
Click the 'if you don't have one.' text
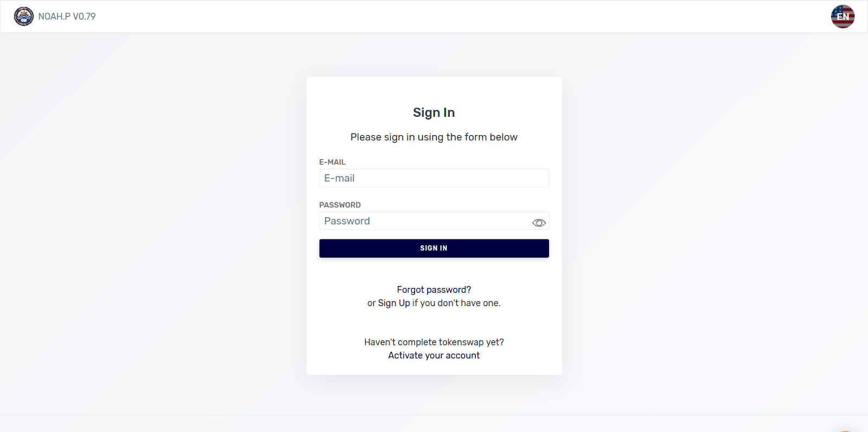point(456,303)
